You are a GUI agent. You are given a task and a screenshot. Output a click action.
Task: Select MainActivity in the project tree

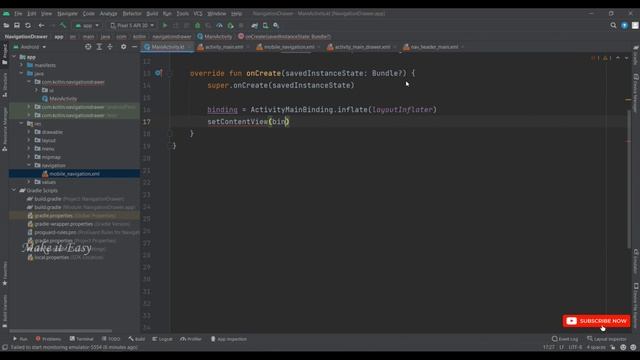[63, 99]
